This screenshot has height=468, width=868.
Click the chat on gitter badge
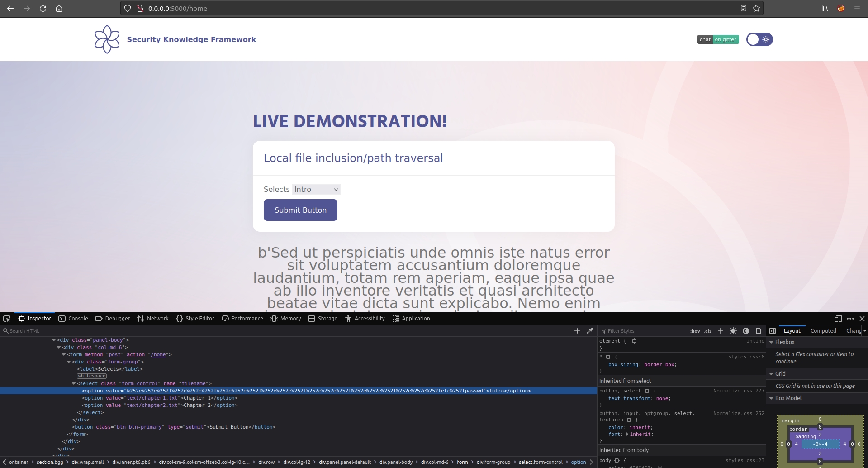tap(718, 39)
